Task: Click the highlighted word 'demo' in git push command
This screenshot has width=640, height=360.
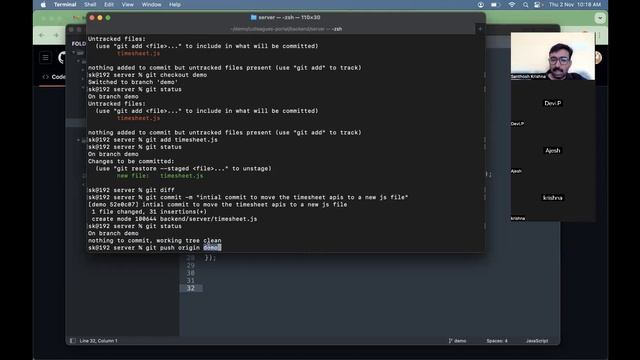Action: 212,248
